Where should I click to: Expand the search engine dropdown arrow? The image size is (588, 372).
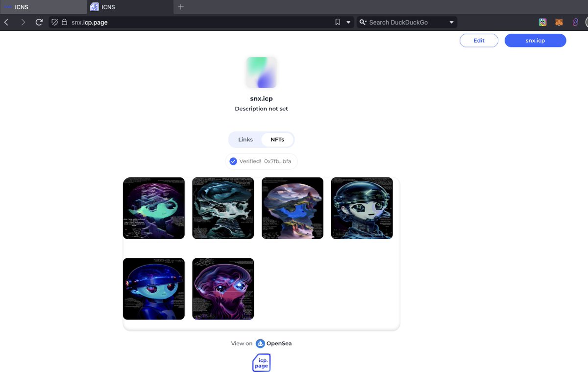click(452, 22)
